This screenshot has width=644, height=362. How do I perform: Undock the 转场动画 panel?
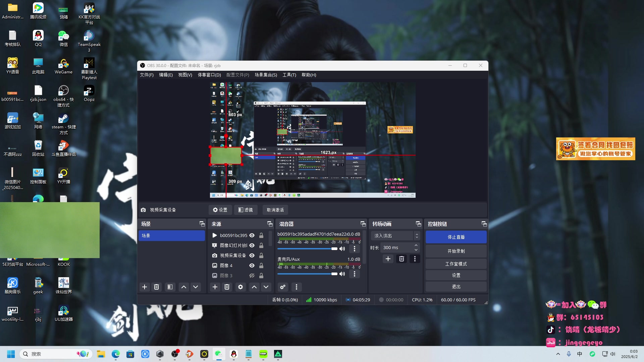[x=418, y=224]
